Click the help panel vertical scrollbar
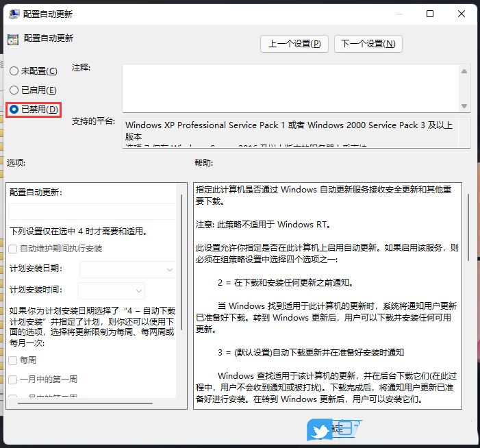The height and width of the screenshot is (448, 480). point(468,227)
